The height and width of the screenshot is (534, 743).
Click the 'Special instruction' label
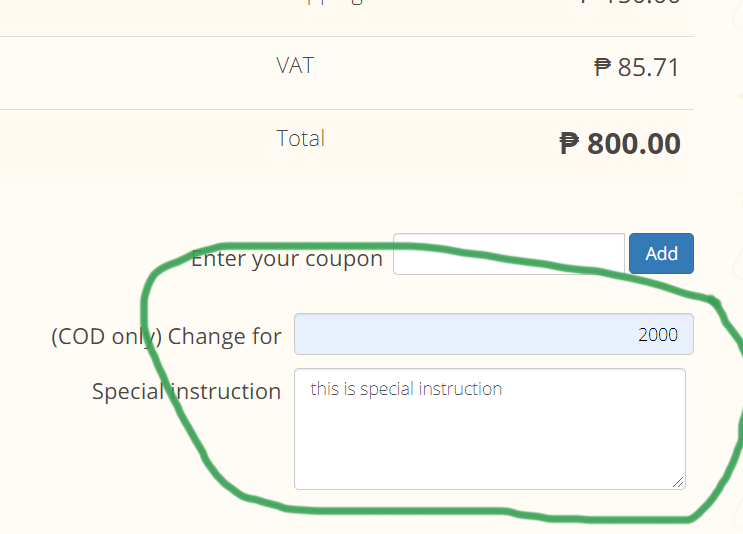coord(186,391)
